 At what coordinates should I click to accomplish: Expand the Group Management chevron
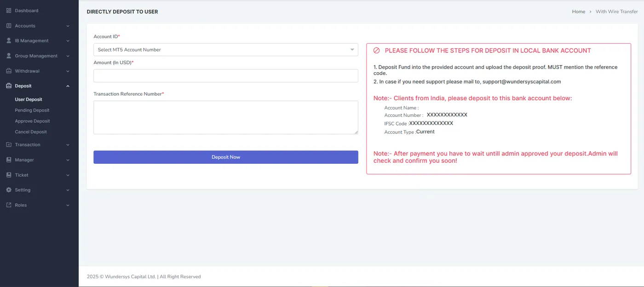(x=68, y=56)
